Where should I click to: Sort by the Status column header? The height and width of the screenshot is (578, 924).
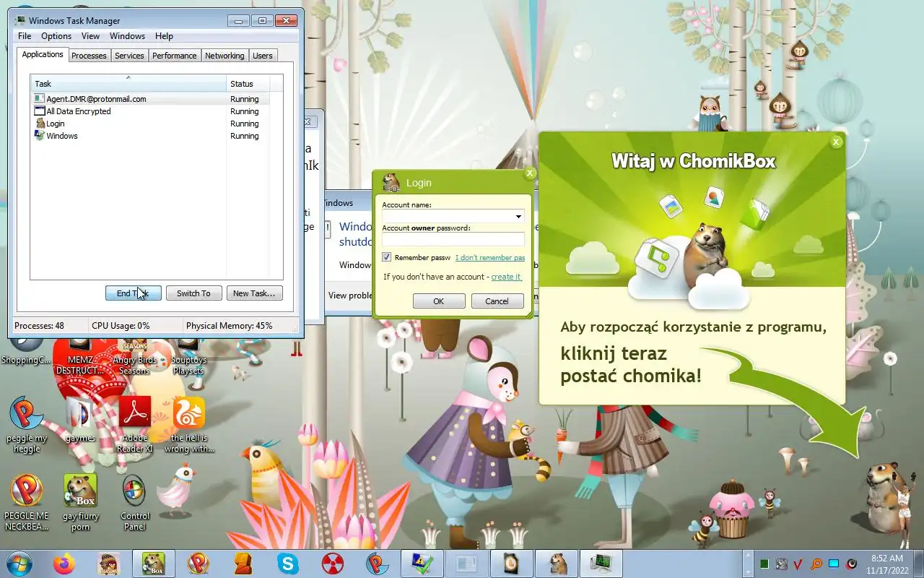(248, 83)
